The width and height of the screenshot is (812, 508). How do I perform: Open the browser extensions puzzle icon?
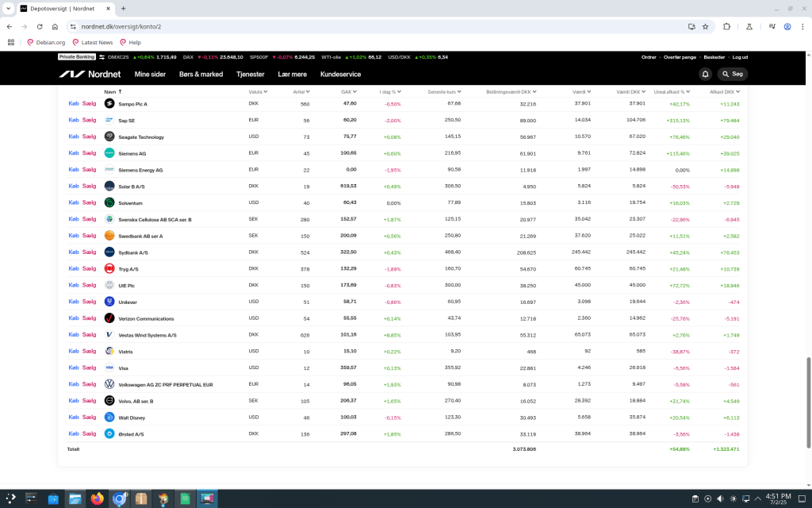[x=726, y=26]
